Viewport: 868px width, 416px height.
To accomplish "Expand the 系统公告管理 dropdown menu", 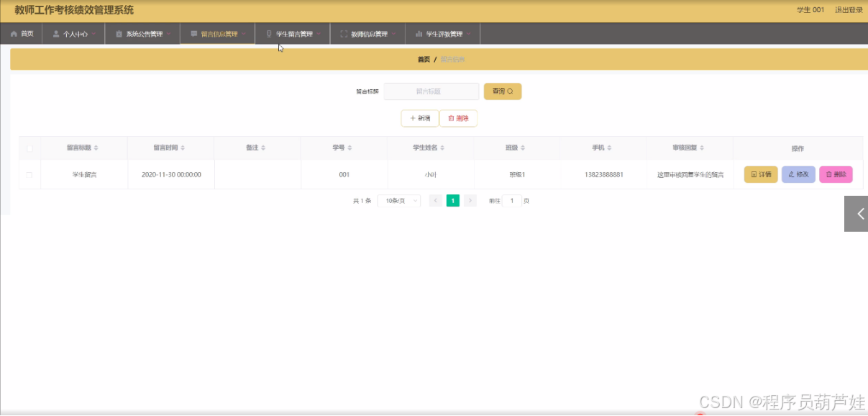I will pyautogui.click(x=142, y=32).
